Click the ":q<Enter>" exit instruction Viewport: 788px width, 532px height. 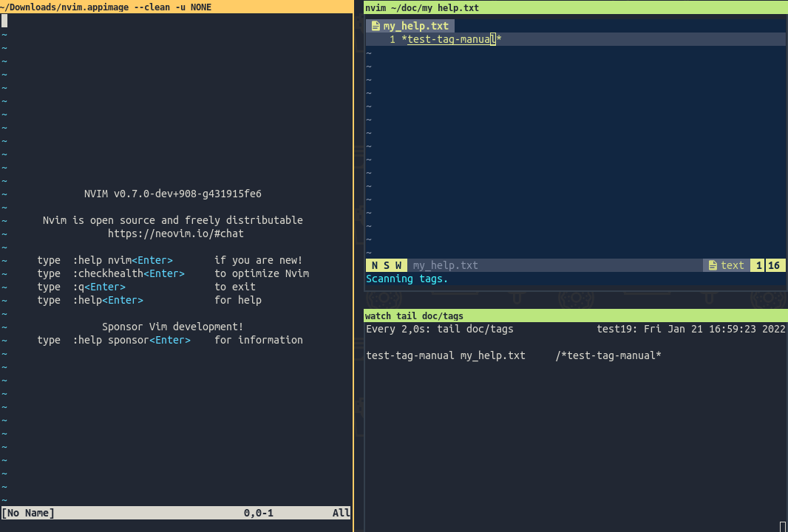click(95, 287)
